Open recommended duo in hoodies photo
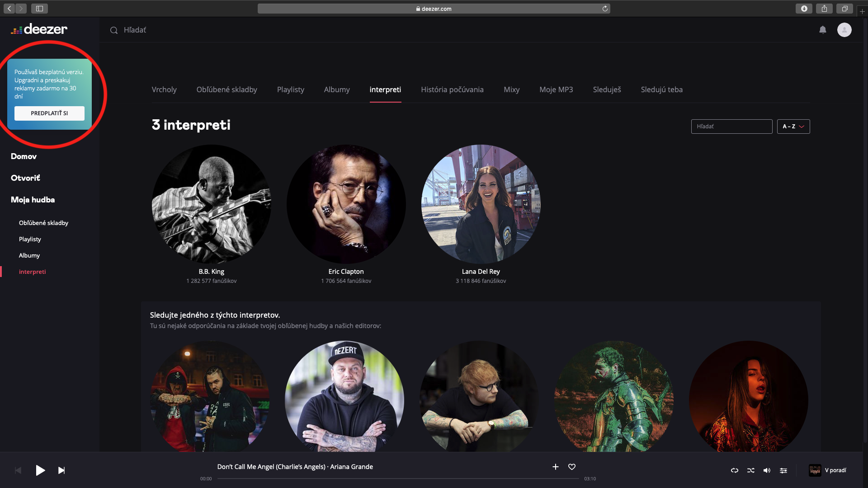This screenshot has height=488, width=868. click(x=210, y=397)
